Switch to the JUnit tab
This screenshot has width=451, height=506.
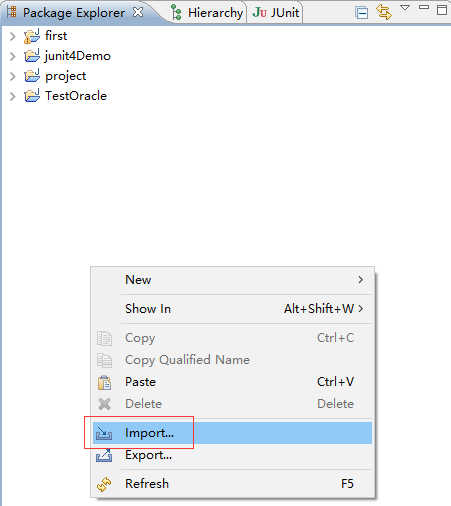pos(276,13)
